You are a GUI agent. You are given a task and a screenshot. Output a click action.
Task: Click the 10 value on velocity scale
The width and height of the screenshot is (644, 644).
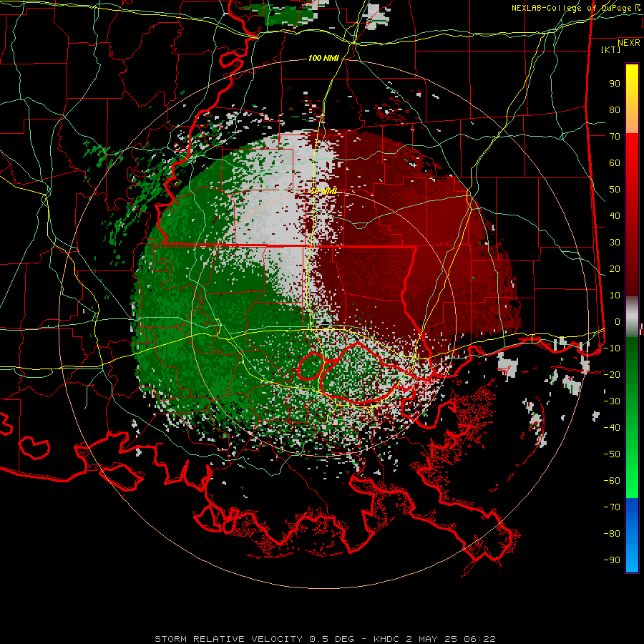click(x=615, y=296)
